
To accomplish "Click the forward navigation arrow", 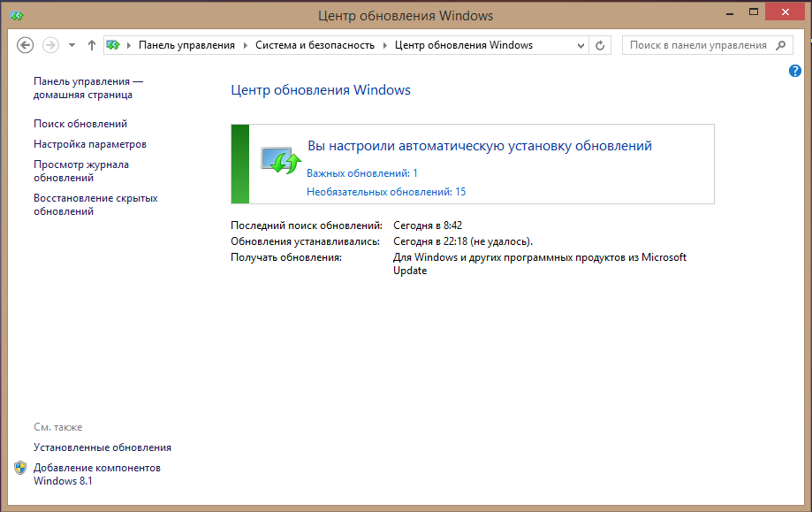I will (50, 45).
